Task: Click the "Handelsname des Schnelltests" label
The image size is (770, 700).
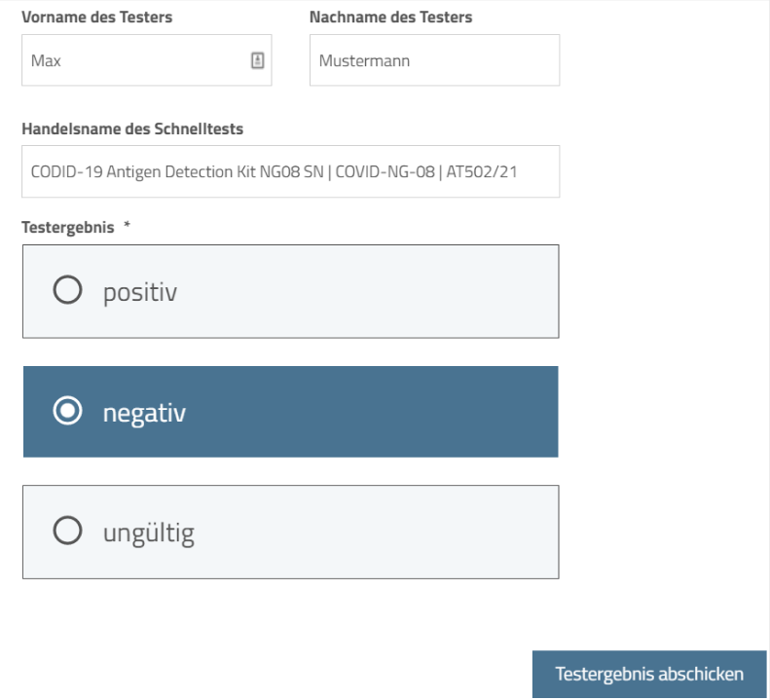Action: pyautogui.click(x=132, y=129)
